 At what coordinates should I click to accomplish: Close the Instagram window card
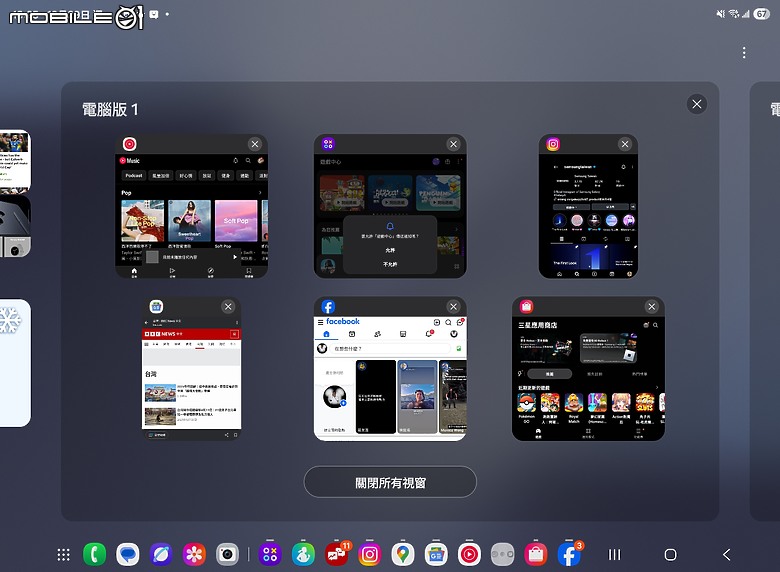pyautogui.click(x=625, y=144)
